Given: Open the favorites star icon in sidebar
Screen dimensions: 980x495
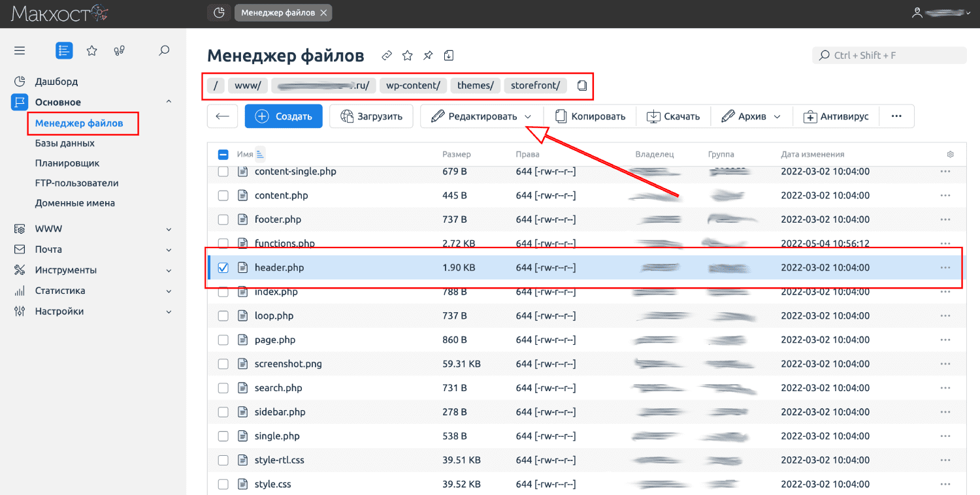Looking at the screenshot, I should [x=92, y=50].
